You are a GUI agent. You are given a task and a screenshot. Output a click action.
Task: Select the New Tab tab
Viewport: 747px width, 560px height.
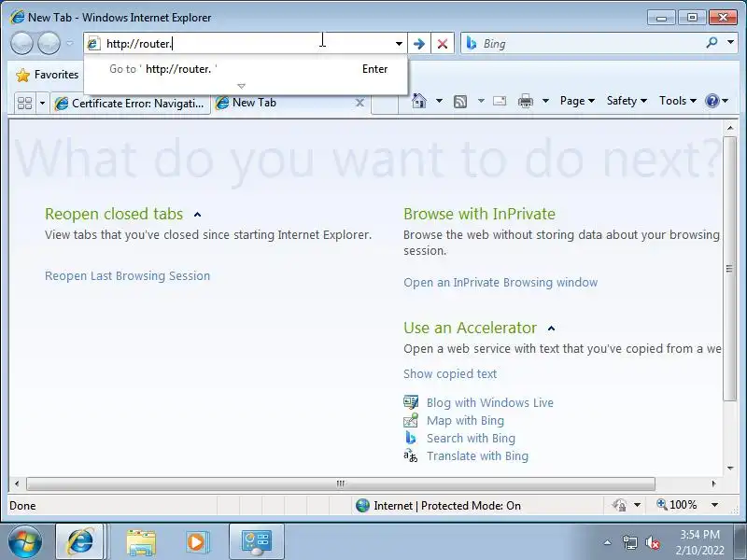point(285,103)
